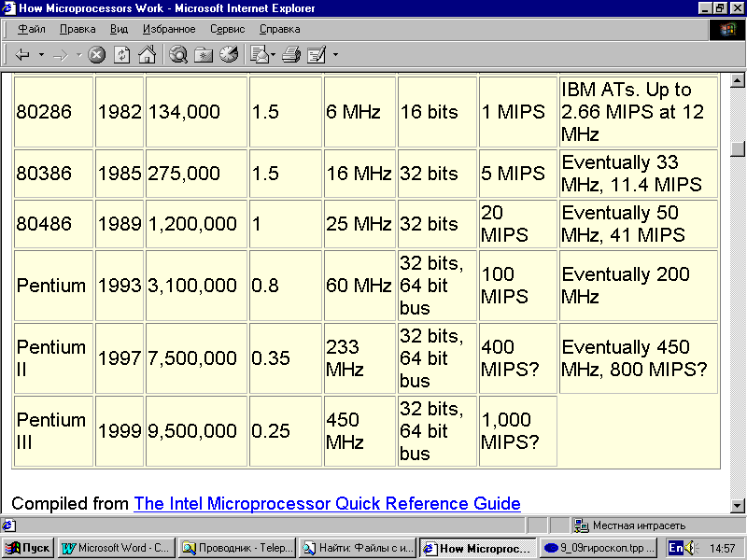Click the 60 MHz clock speed cell
Screen dimensions: 747x560
pos(359,286)
